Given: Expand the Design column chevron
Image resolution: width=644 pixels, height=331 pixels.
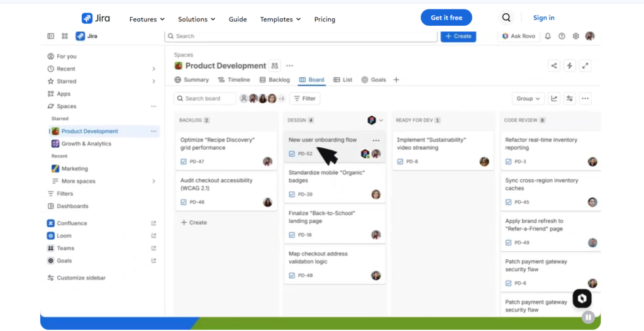Looking at the screenshot, I should coord(380,120).
